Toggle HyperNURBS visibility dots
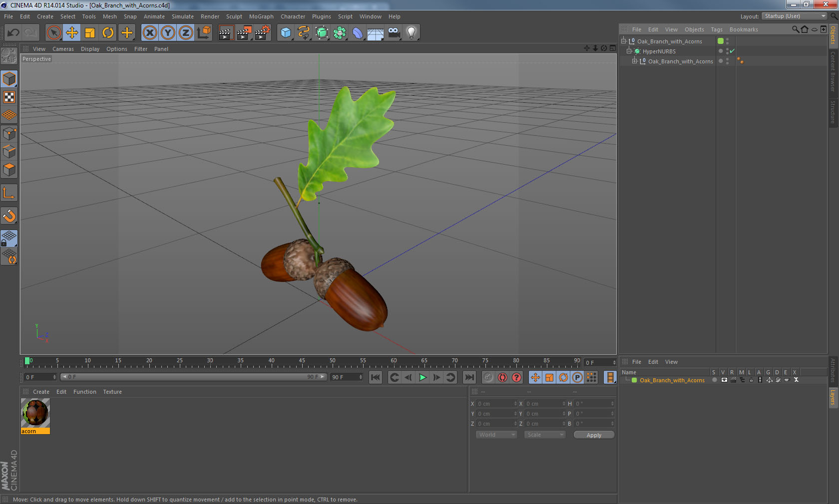 [727, 51]
